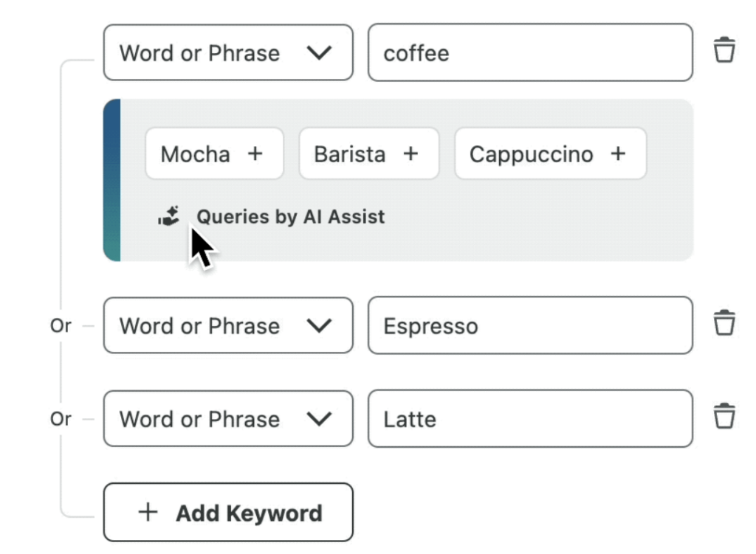Click inside the Espresso text field
756x554 pixels.
point(529,325)
